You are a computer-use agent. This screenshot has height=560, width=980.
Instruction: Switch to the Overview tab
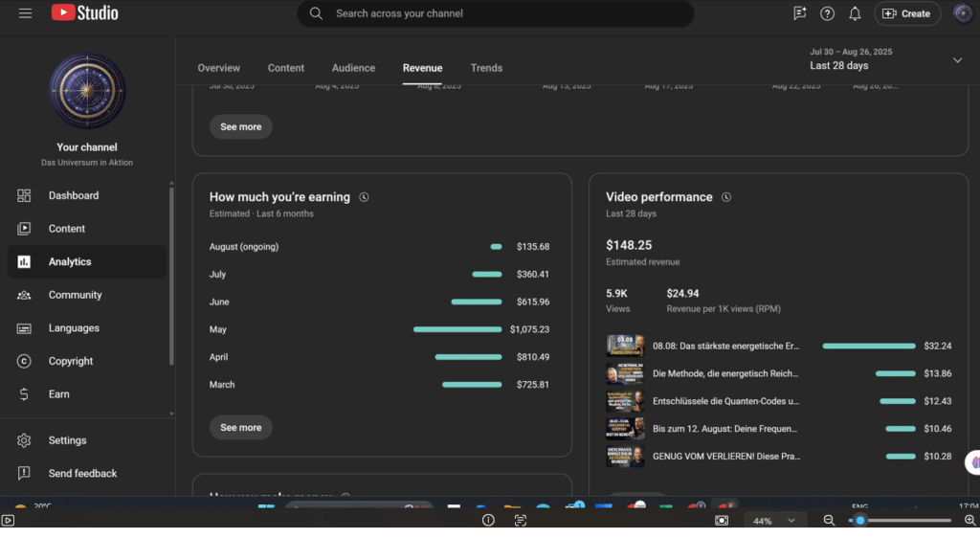[x=219, y=68]
